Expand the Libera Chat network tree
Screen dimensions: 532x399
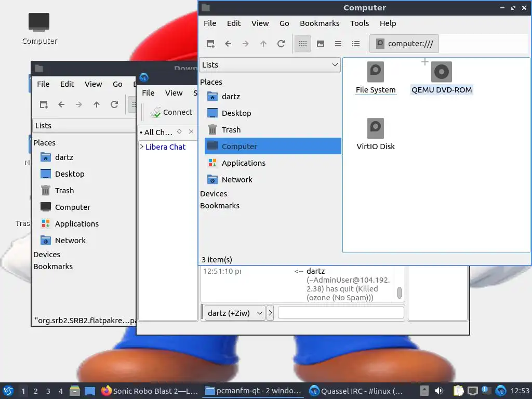point(142,147)
